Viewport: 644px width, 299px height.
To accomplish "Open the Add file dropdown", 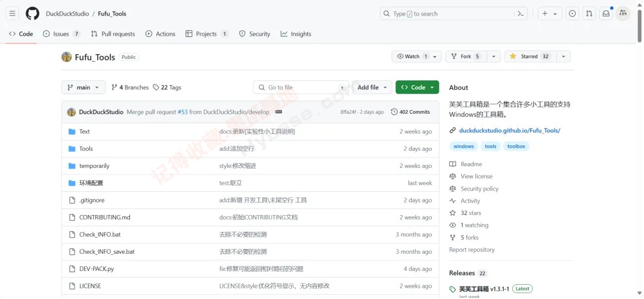I will click(x=372, y=88).
